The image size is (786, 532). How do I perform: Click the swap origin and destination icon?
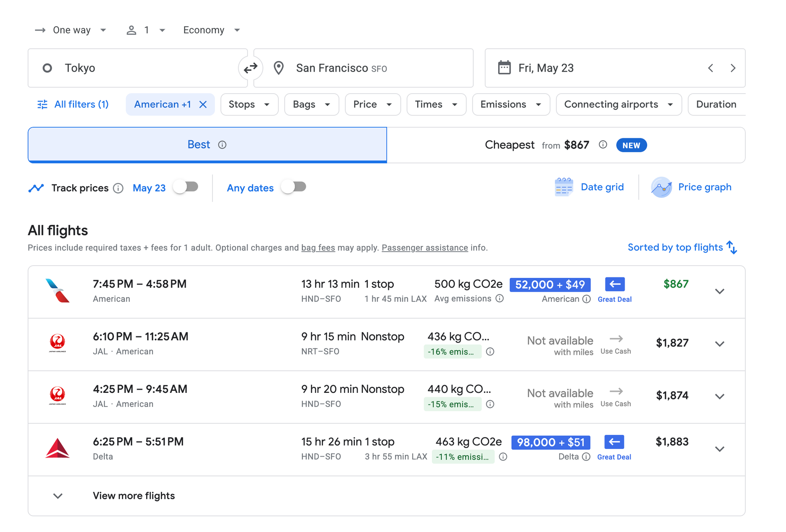[251, 68]
